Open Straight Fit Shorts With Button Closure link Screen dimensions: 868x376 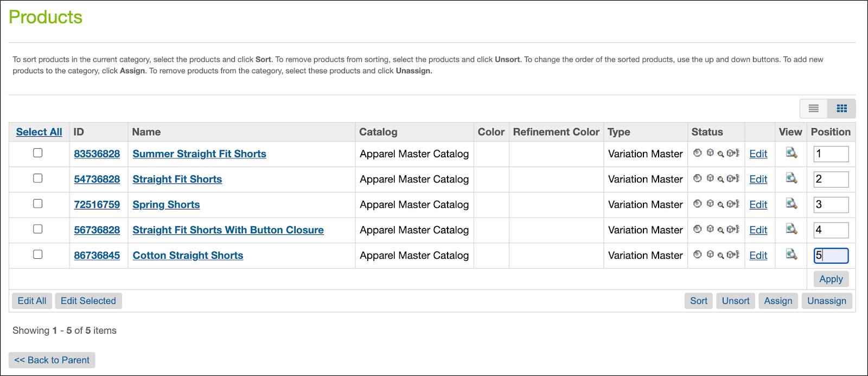click(228, 230)
